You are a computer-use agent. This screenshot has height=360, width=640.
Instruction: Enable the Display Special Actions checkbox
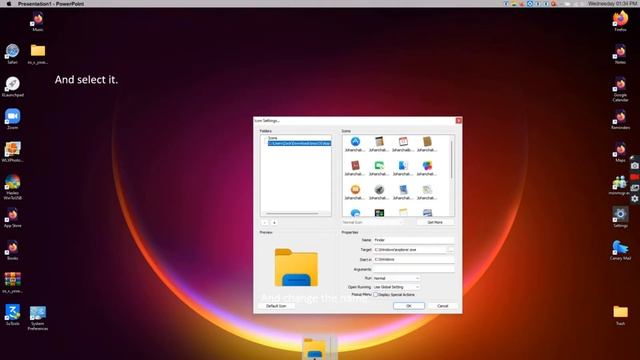coord(376,294)
